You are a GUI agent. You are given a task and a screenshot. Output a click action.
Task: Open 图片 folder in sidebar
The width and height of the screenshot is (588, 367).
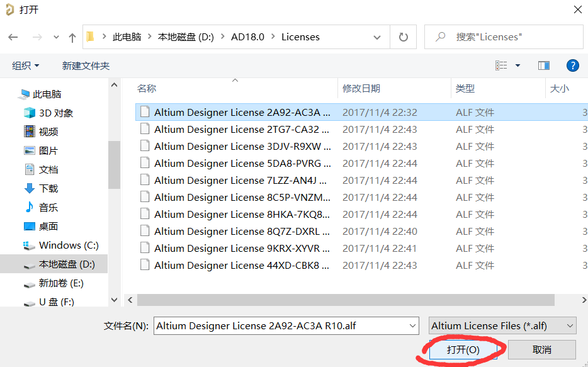(x=48, y=150)
